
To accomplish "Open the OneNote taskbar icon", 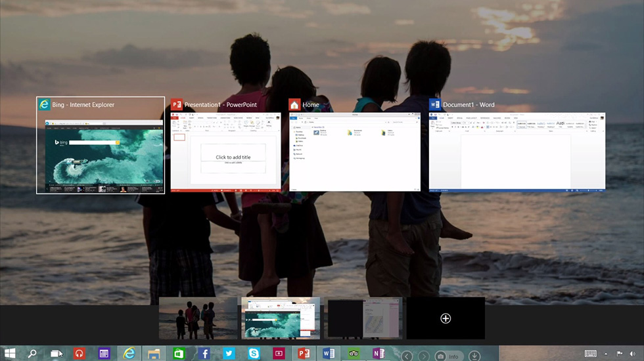I will pyautogui.click(x=379, y=353).
